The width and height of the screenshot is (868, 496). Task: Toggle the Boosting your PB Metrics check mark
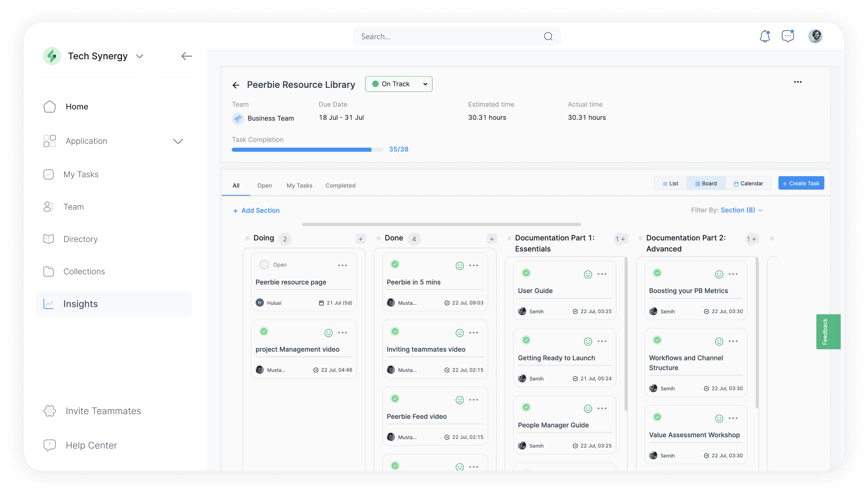pyautogui.click(x=657, y=273)
